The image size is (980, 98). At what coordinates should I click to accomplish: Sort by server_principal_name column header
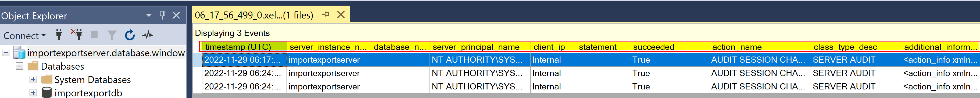(x=480, y=47)
